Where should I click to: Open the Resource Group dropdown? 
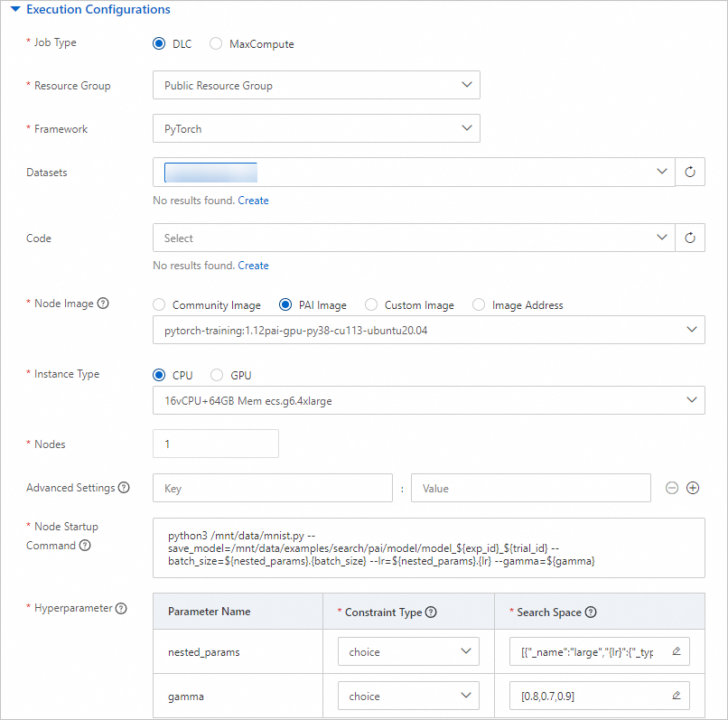316,86
